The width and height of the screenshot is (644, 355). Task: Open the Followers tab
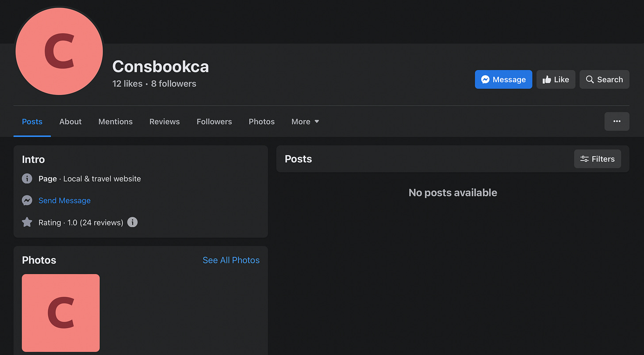pyautogui.click(x=214, y=122)
